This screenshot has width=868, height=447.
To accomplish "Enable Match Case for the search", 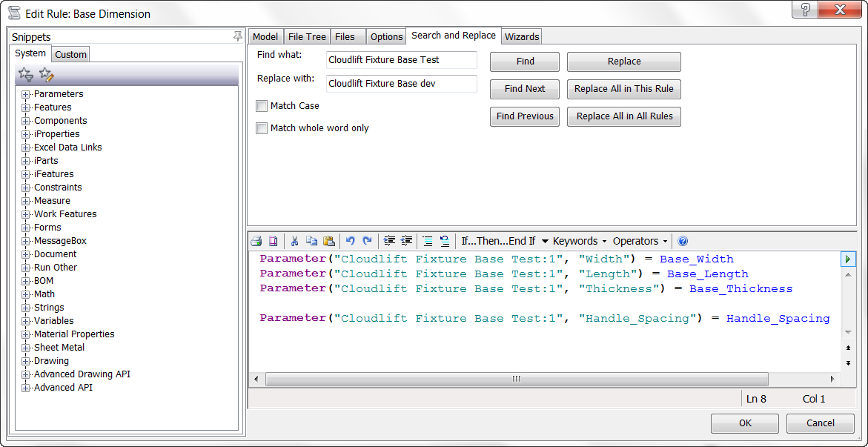I will pyautogui.click(x=262, y=105).
